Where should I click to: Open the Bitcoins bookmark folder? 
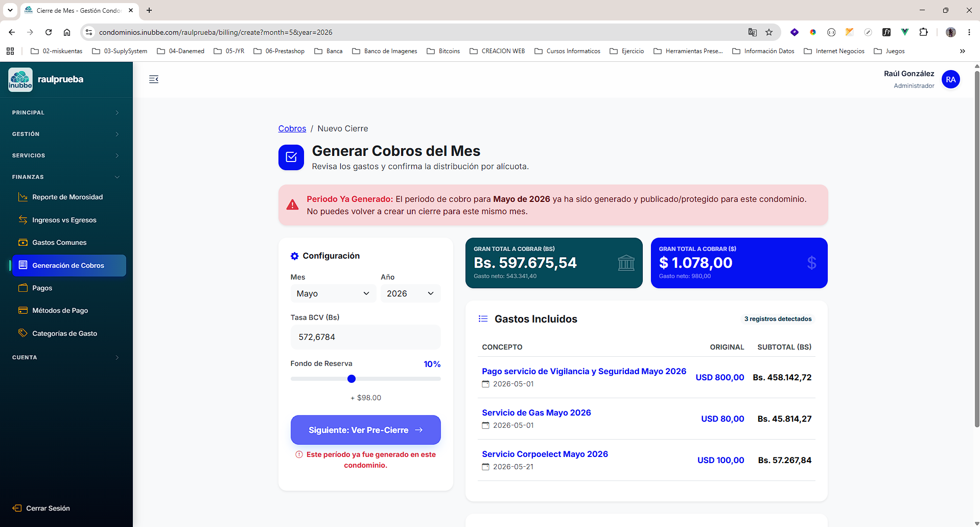pyautogui.click(x=444, y=51)
